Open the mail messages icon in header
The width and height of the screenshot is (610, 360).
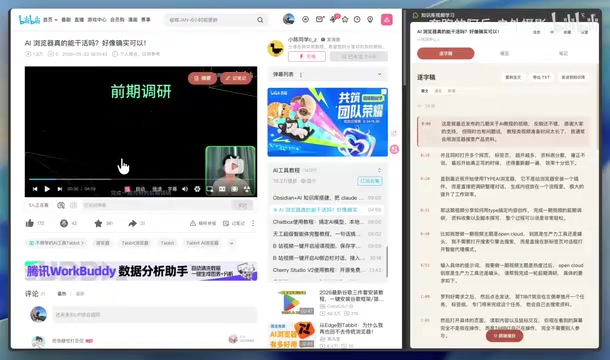click(x=319, y=19)
